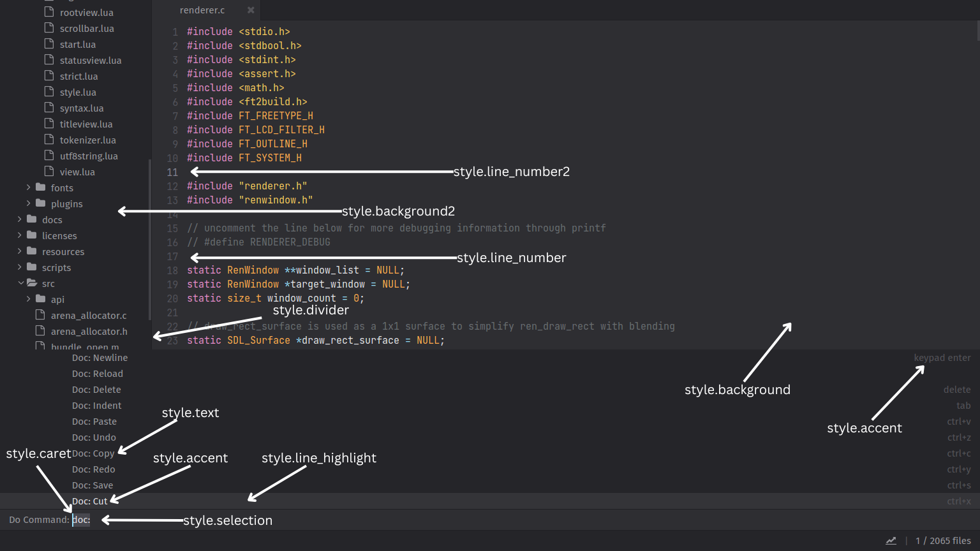Click line number 20 in the gutter
980x551 pixels.
pos(172,298)
